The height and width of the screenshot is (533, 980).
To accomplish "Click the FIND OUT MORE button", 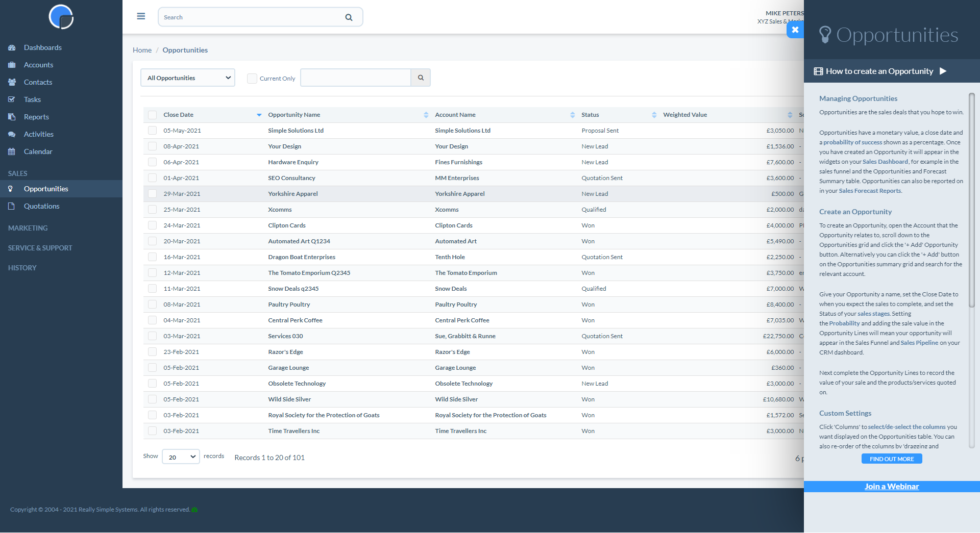I will point(891,459).
